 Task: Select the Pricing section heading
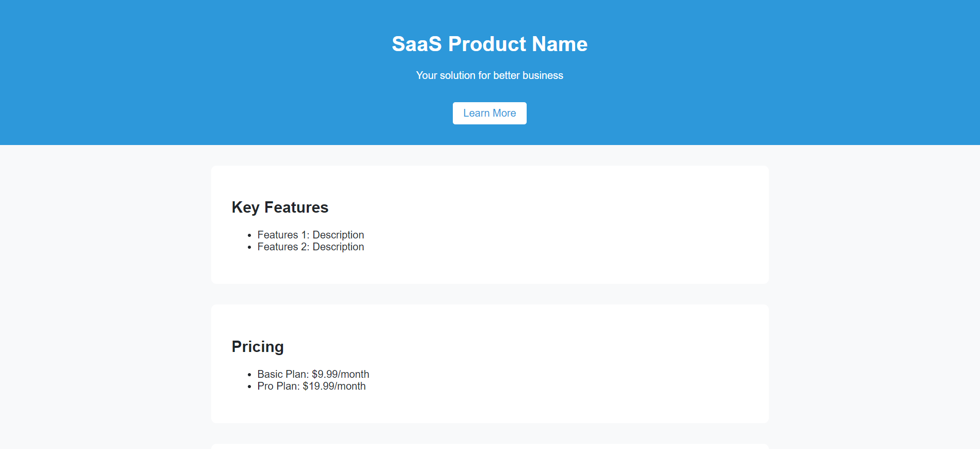click(258, 347)
